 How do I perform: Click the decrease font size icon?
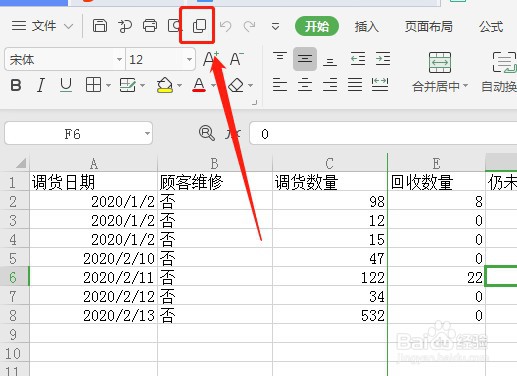pos(237,59)
